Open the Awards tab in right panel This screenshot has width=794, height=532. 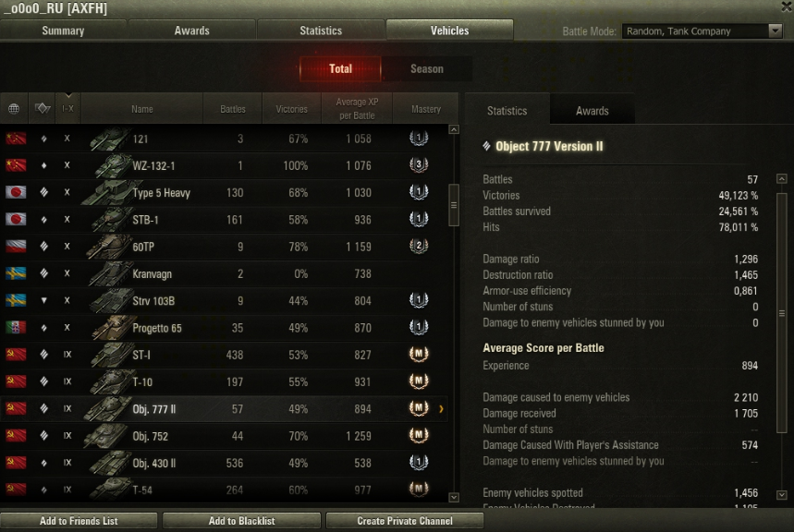(x=592, y=111)
